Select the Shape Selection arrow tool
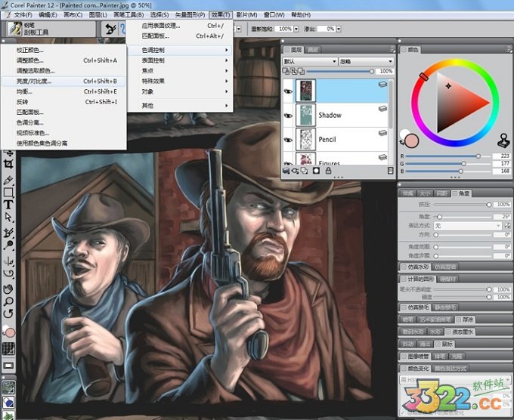The height and width of the screenshot is (420, 514). 8,217
